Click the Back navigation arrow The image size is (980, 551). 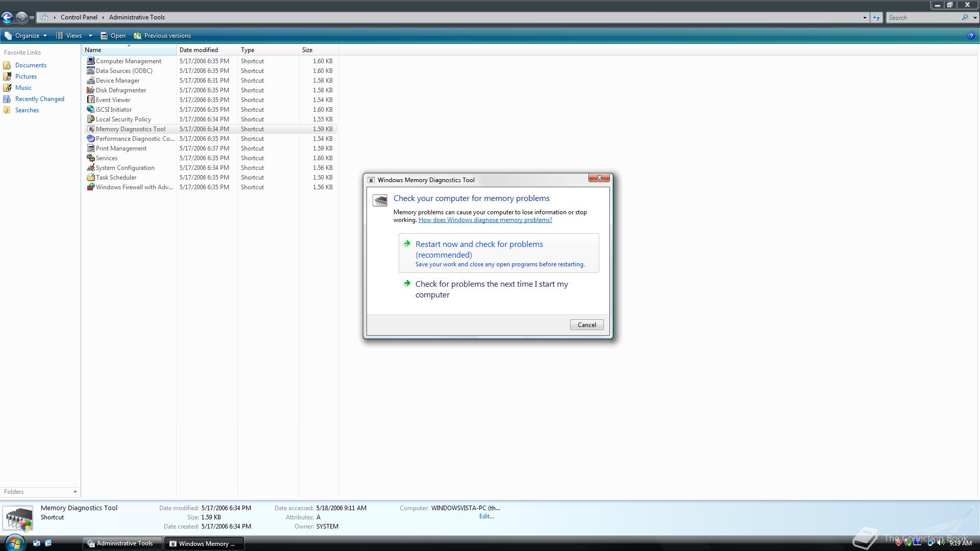coord(7,17)
